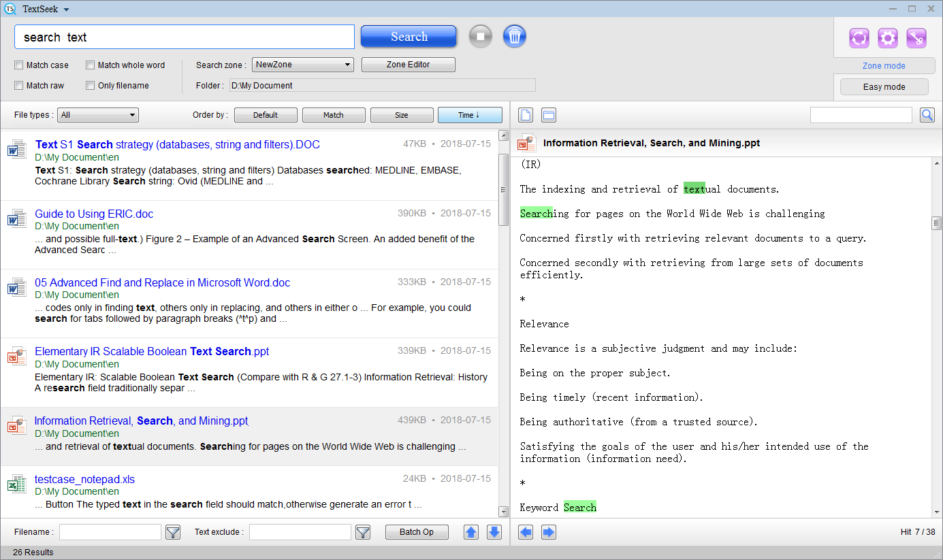Check the Only filename option
943x560 pixels.
[91, 86]
